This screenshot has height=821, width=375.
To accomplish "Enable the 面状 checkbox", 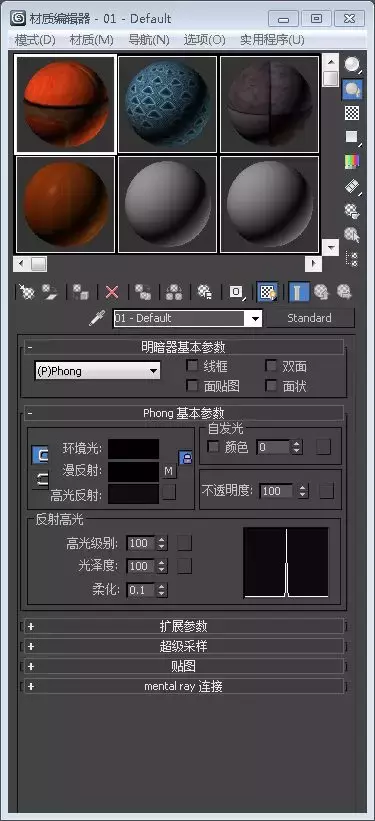I will pyautogui.click(x=271, y=386).
